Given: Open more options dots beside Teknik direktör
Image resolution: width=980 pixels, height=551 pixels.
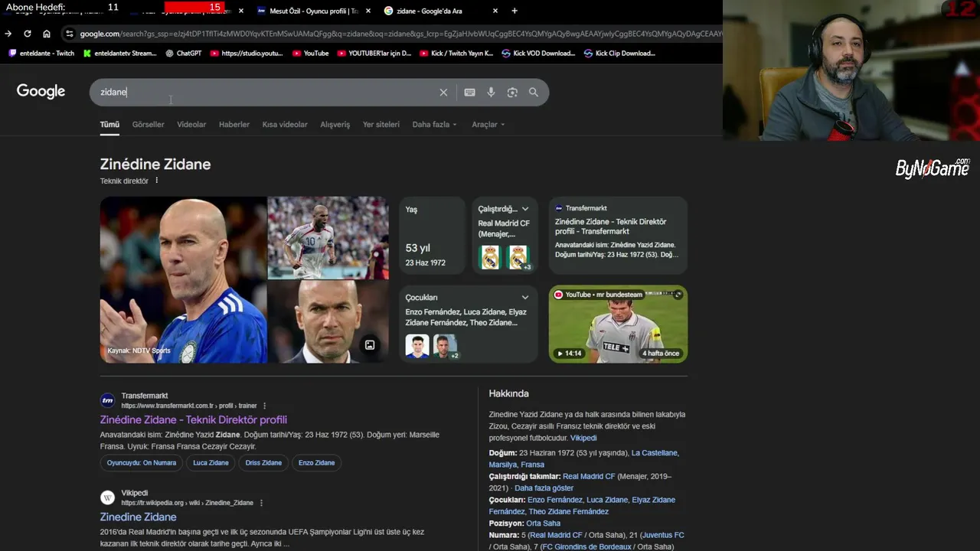Looking at the screenshot, I should tap(157, 181).
